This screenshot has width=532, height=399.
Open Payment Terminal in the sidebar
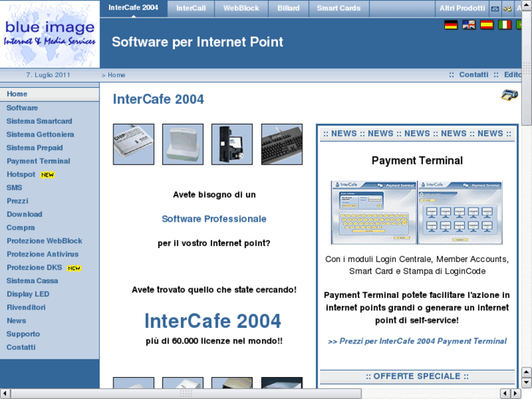(x=38, y=161)
